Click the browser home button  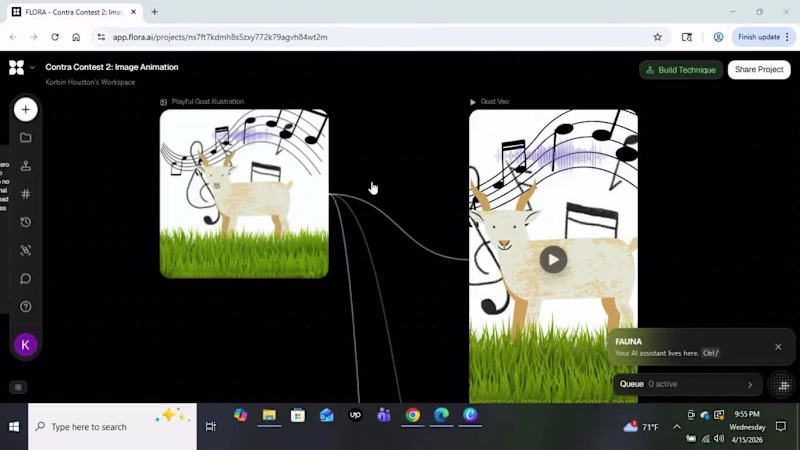click(76, 37)
